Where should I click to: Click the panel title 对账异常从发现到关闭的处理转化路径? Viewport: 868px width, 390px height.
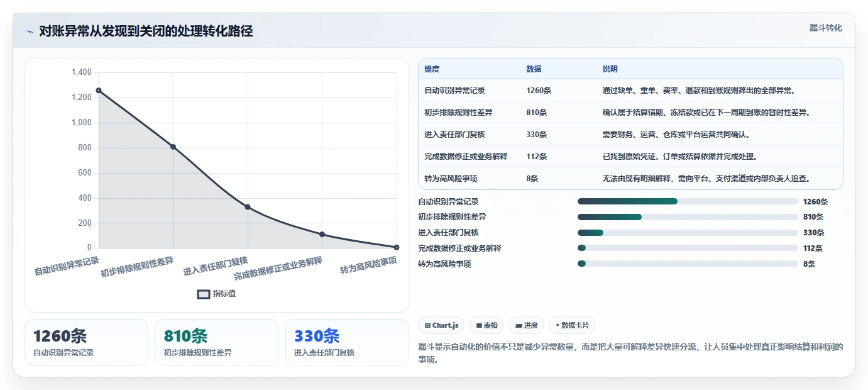(x=146, y=31)
